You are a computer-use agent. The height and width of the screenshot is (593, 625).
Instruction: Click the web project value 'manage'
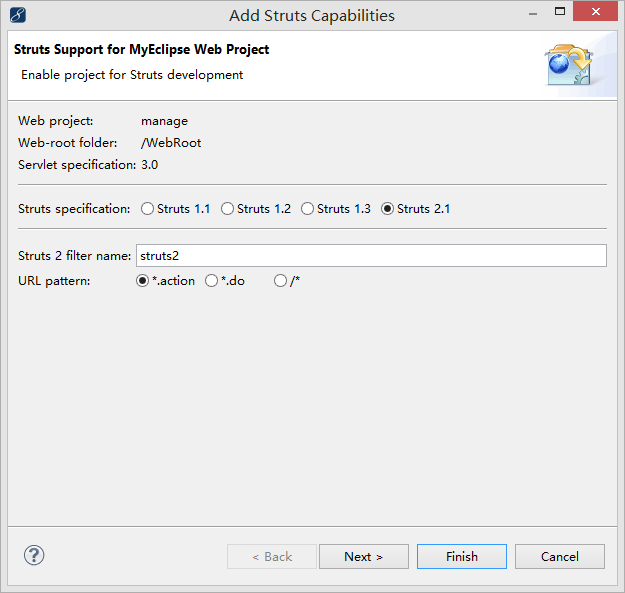coord(164,121)
